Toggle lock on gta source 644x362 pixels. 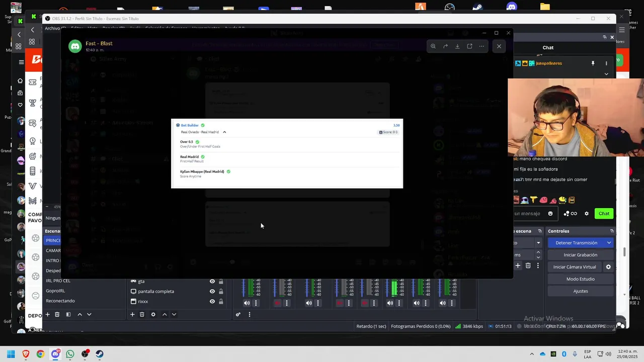pos(221,282)
